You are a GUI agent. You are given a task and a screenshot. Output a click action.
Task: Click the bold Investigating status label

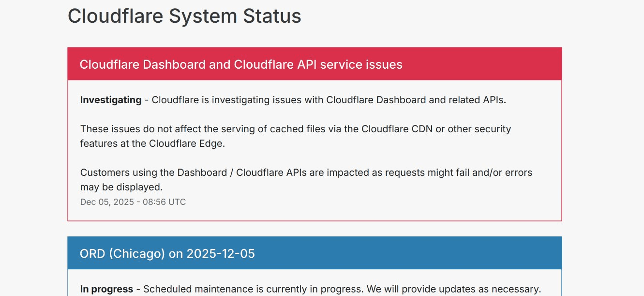pyautogui.click(x=110, y=100)
